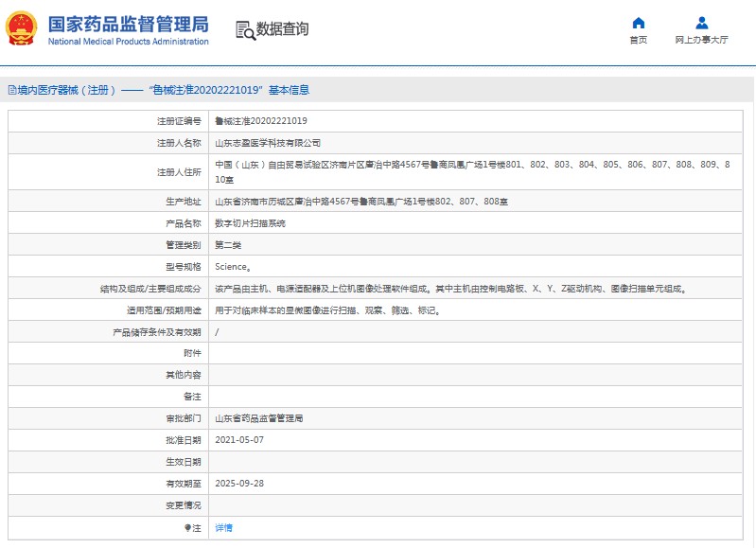Click the 适用范围 intended use value
This screenshot has width=756, height=548.
click(x=328, y=310)
